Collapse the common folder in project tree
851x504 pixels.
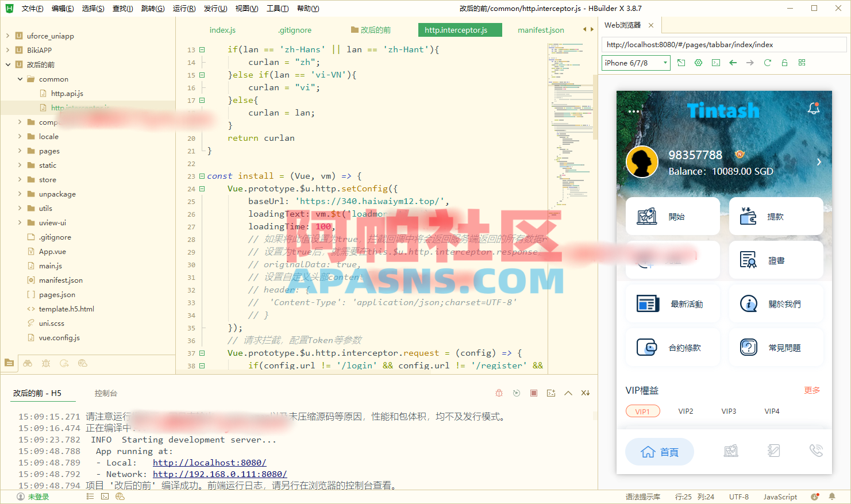tap(20, 79)
